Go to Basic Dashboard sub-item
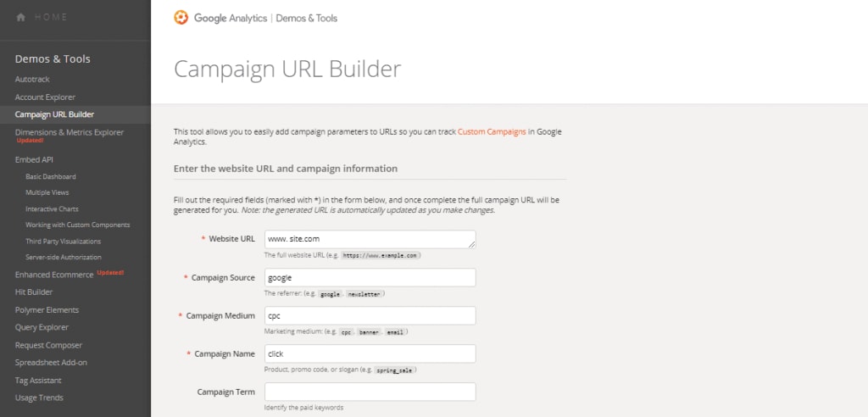868x417 pixels. (50, 176)
